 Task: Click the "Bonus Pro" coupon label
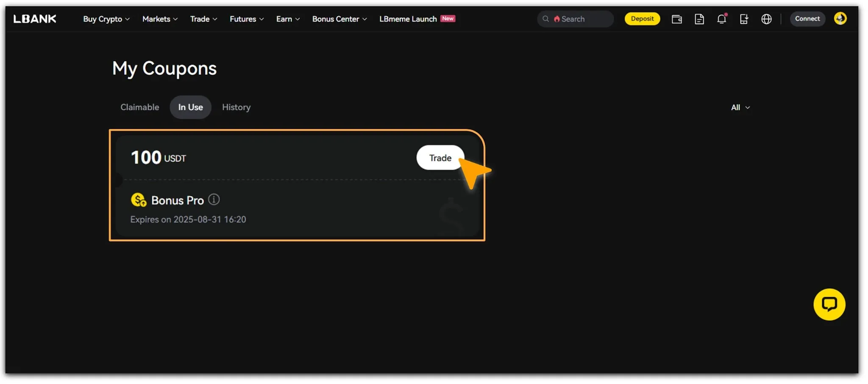(178, 200)
